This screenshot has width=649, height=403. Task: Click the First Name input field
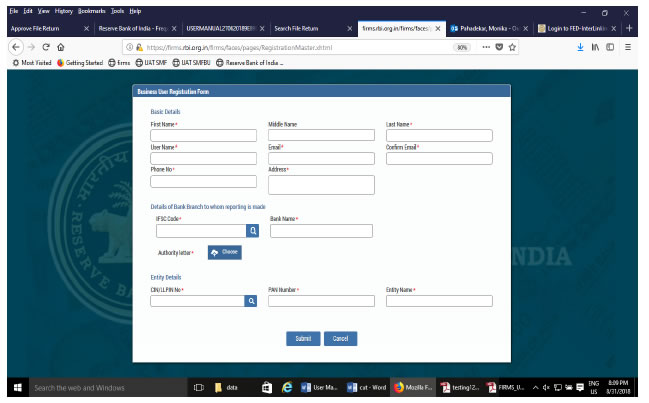pos(203,136)
